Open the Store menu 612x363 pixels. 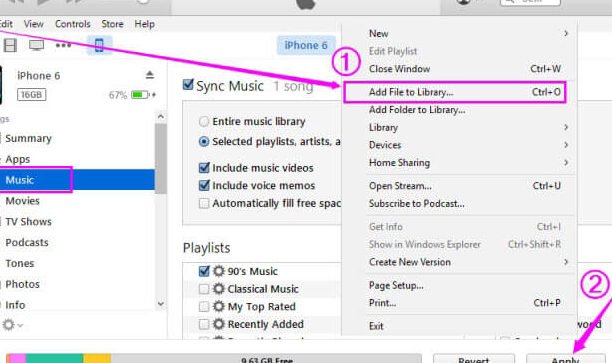click(112, 24)
